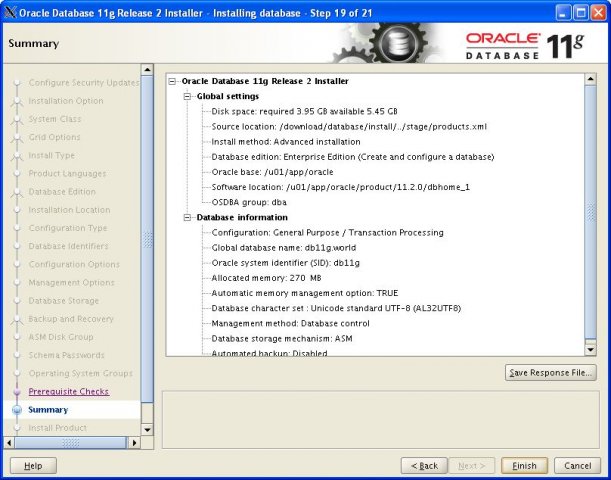Select 'Database storage mechanism: ASM' row
Screen dimensions: 611x480
[x=282, y=339]
